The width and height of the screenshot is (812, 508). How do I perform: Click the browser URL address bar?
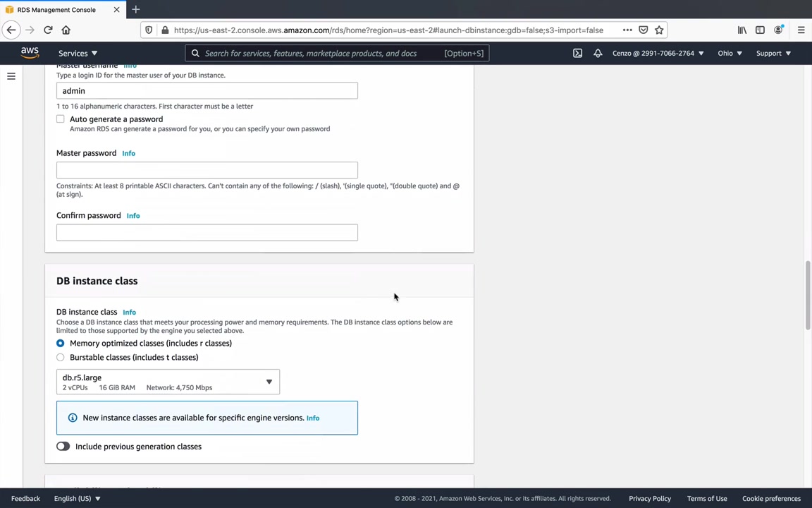tap(388, 30)
